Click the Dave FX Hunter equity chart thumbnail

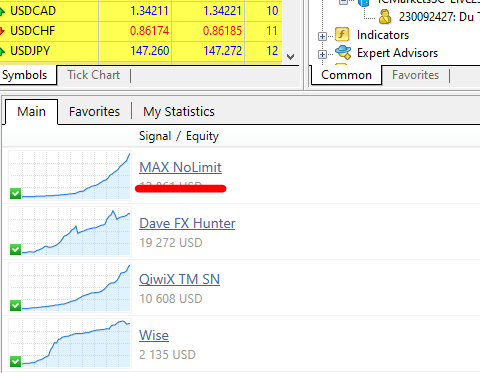pyautogui.click(x=70, y=231)
